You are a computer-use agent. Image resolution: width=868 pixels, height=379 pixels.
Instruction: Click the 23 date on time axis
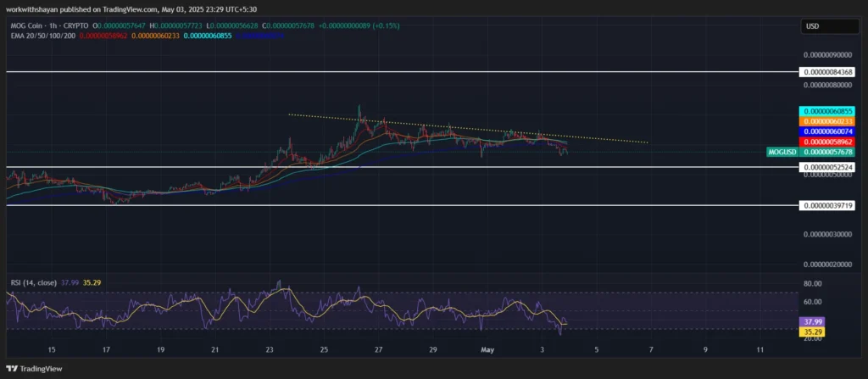pos(270,349)
